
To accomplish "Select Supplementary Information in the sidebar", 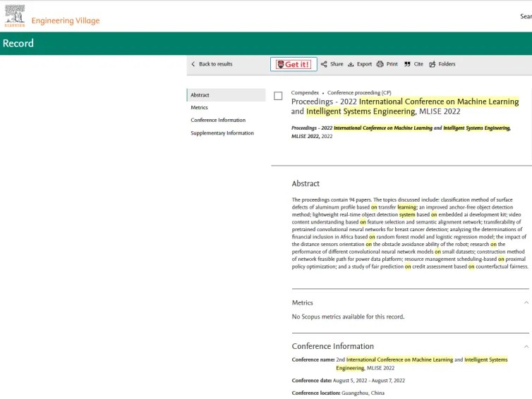I will (x=222, y=133).
